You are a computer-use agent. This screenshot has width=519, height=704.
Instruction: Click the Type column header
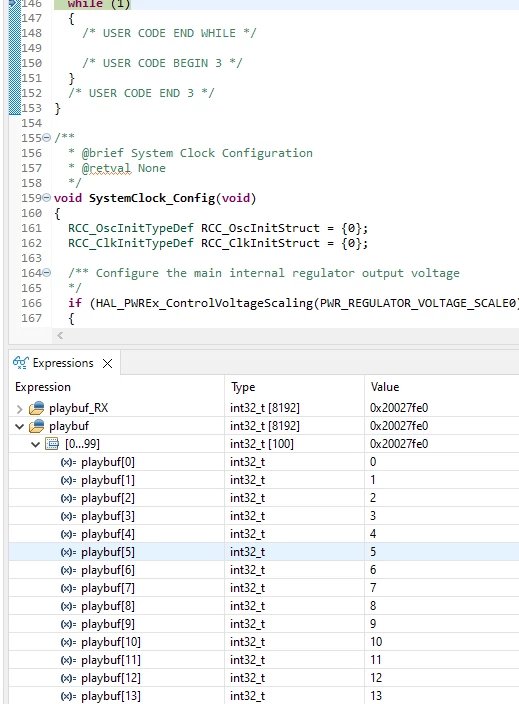tap(243, 387)
